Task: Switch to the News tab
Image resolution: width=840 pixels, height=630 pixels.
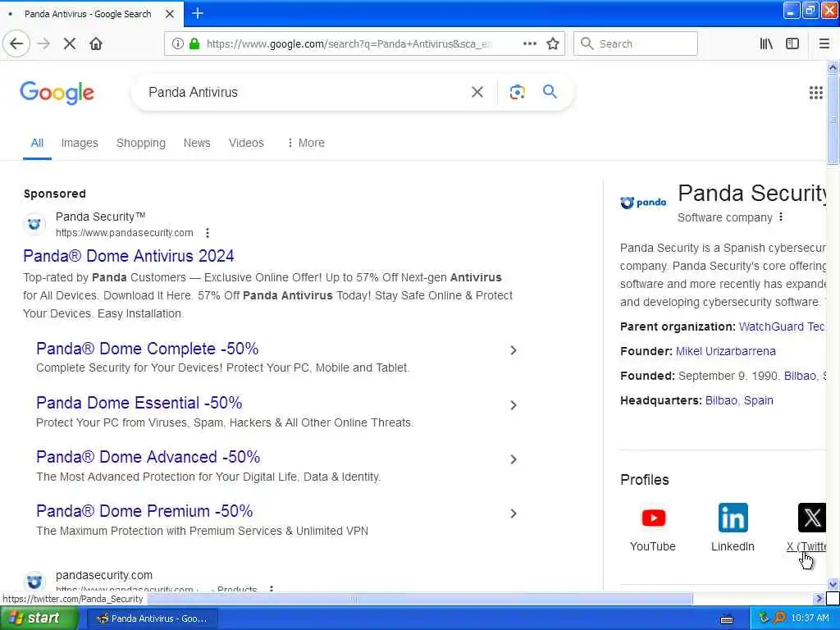Action: 197,143
